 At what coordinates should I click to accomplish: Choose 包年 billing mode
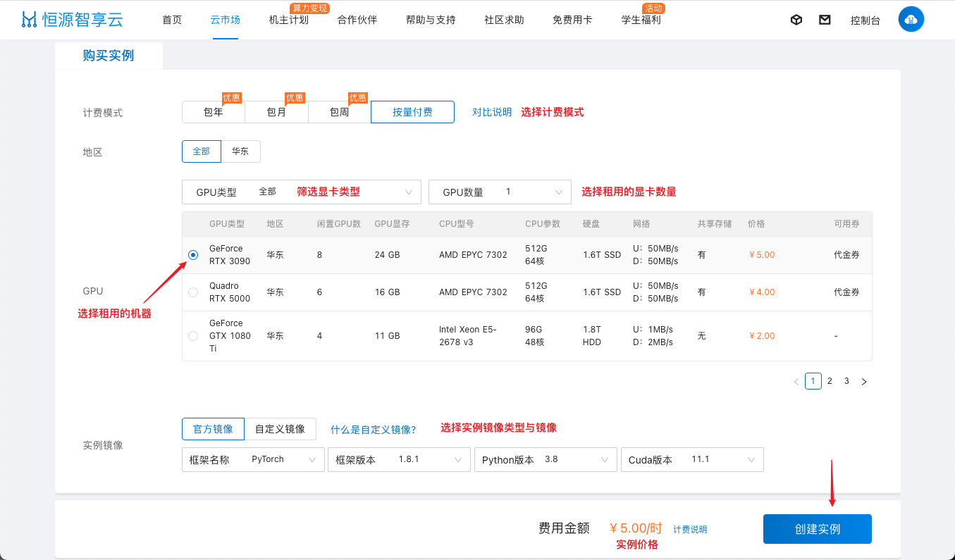pyautogui.click(x=214, y=112)
